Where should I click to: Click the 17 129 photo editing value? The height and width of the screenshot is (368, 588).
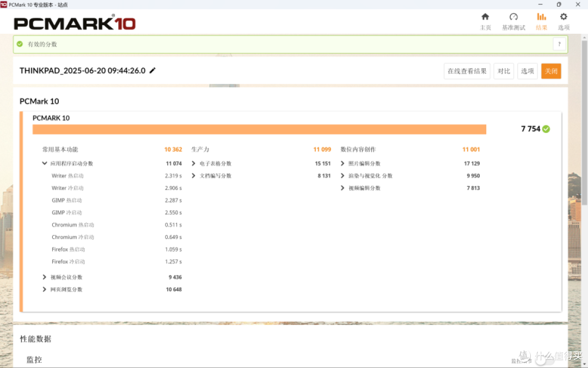[x=471, y=164]
